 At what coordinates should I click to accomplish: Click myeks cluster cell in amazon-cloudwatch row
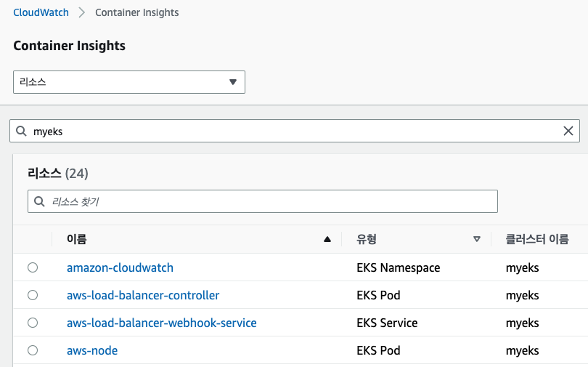[523, 268]
